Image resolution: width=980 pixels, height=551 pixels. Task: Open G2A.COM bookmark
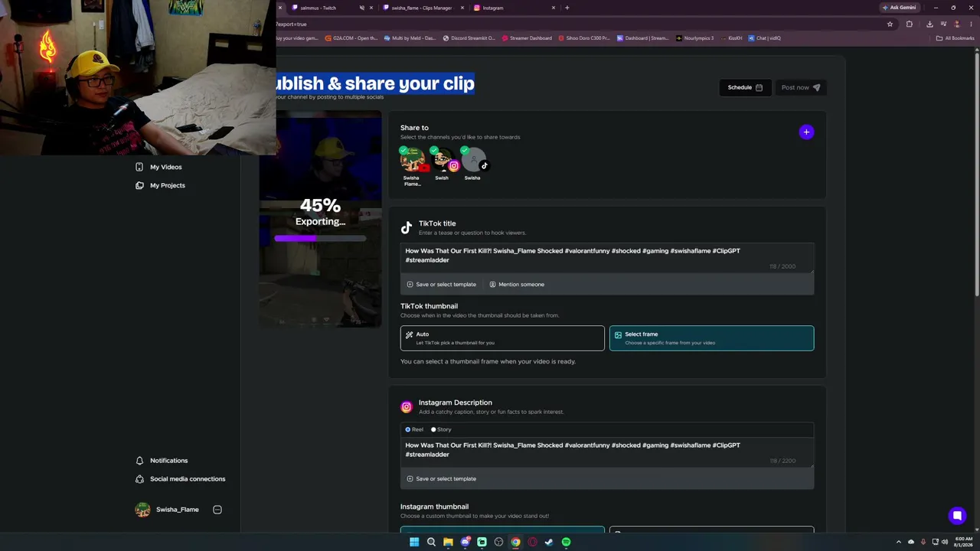(351, 38)
